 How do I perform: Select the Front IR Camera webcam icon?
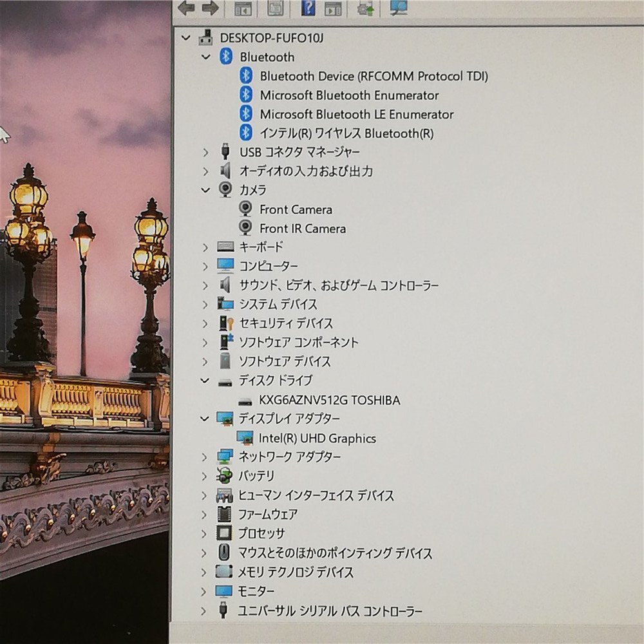(x=245, y=228)
